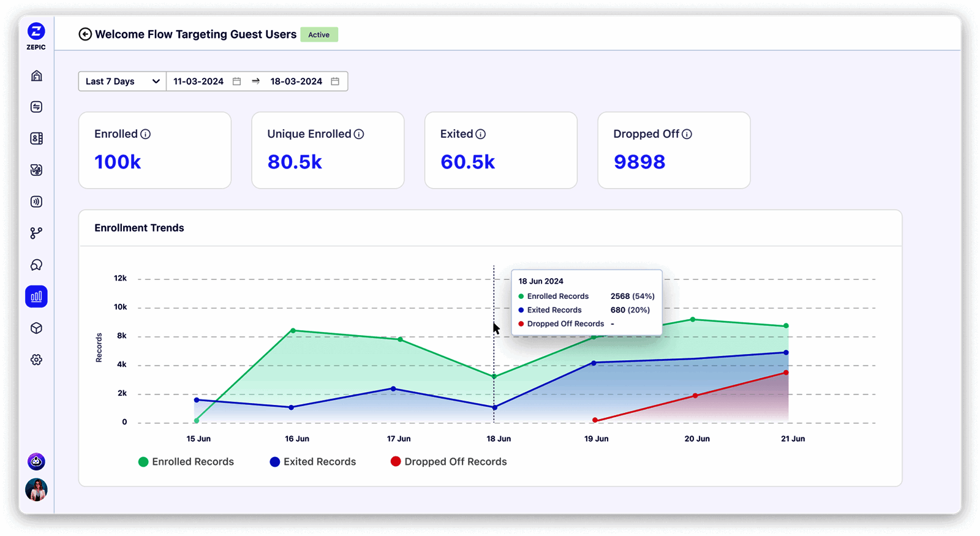This screenshot has width=980, height=536.
Task: Toggle the Exited Records legend series
Action: (313, 462)
